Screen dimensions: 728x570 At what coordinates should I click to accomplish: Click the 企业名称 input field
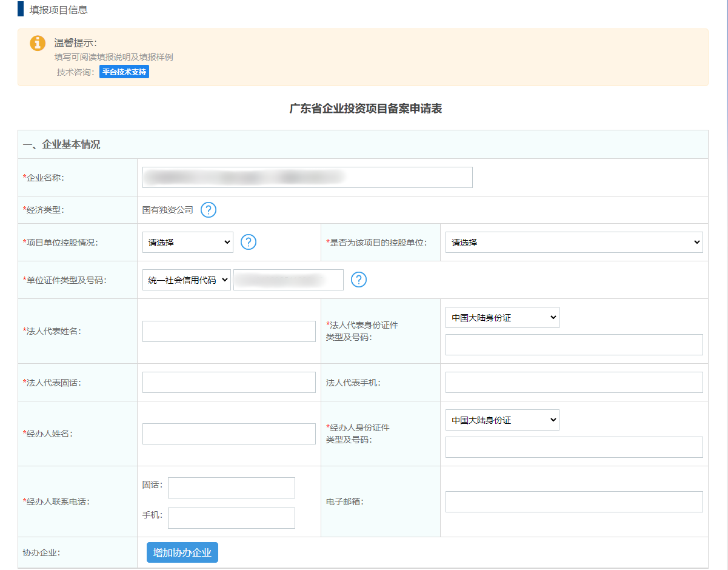coord(307,177)
